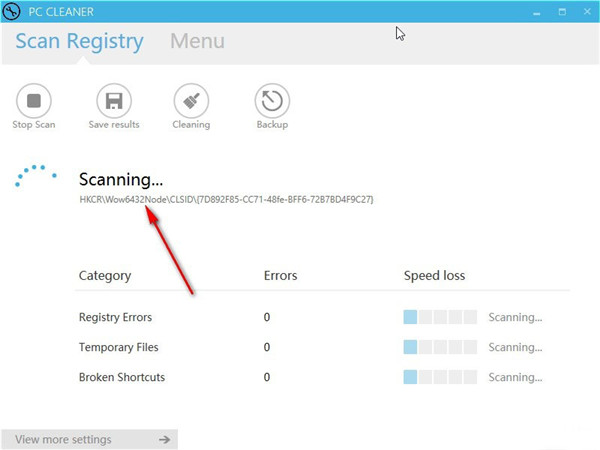Click the Stop Scan icon
600x450 pixels.
pyautogui.click(x=34, y=101)
